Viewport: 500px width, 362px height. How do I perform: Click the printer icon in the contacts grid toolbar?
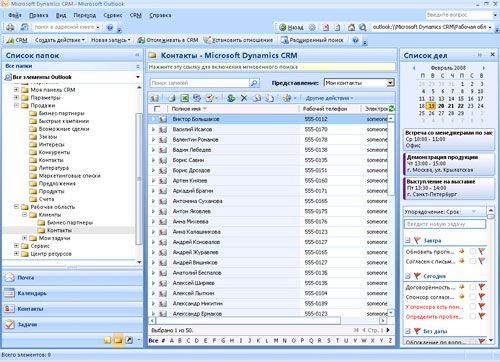tap(172, 98)
